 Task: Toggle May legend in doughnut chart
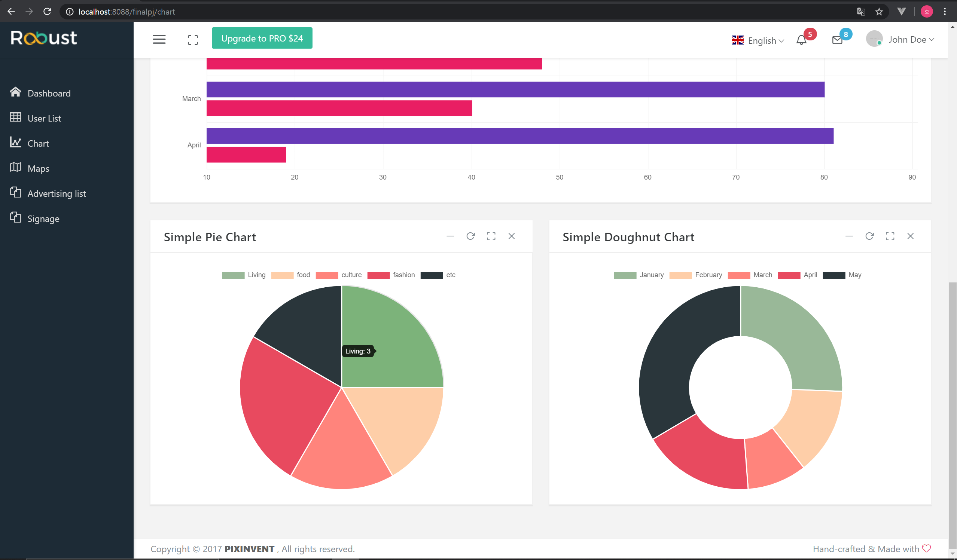(x=842, y=275)
